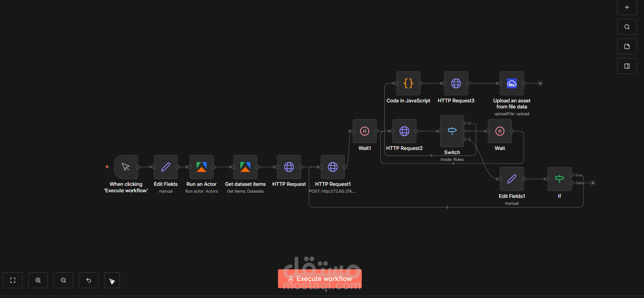Add a node with the plus button
This screenshot has width=644, height=298.
coord(627,7)
